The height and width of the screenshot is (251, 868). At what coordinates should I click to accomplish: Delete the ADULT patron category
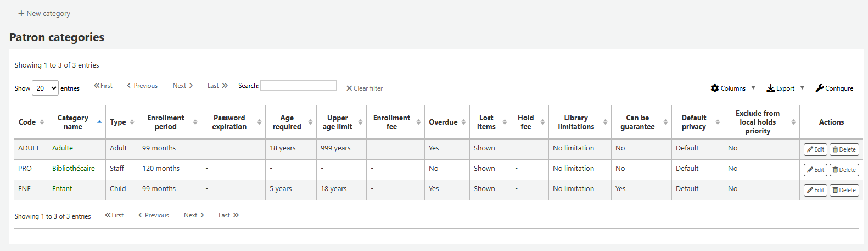point(844,149)
